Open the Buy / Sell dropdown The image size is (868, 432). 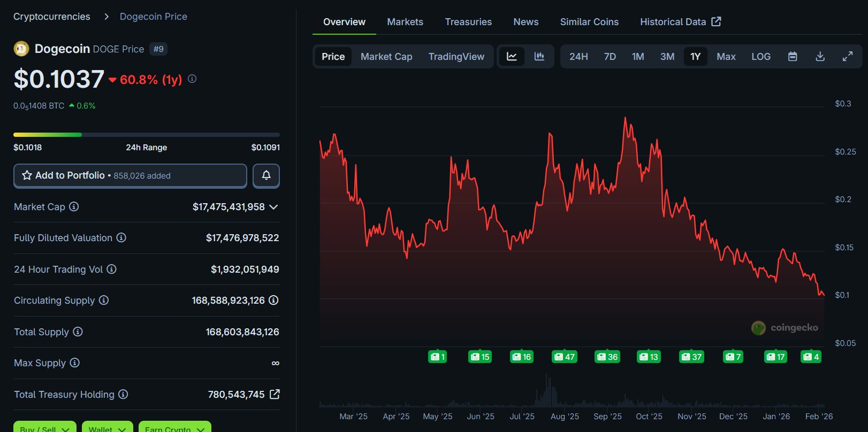pos(44,428)
